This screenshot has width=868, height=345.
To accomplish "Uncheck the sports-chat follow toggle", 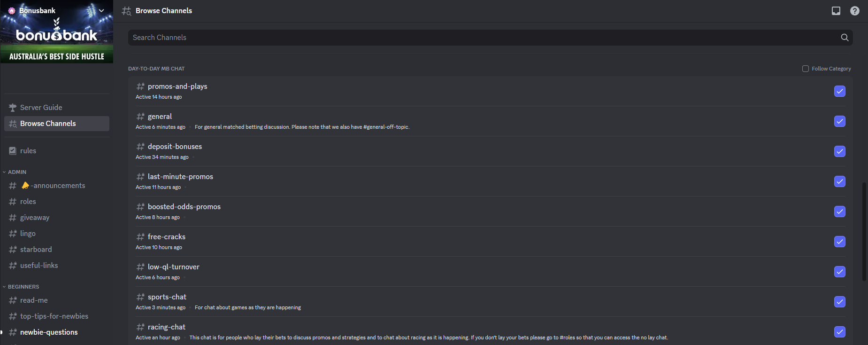I will [x=840, y=302].
